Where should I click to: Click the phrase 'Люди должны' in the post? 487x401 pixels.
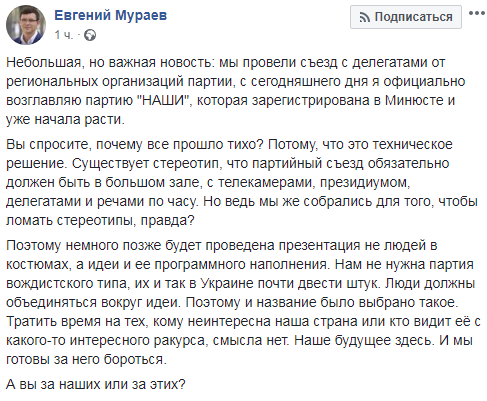point(430,283)
